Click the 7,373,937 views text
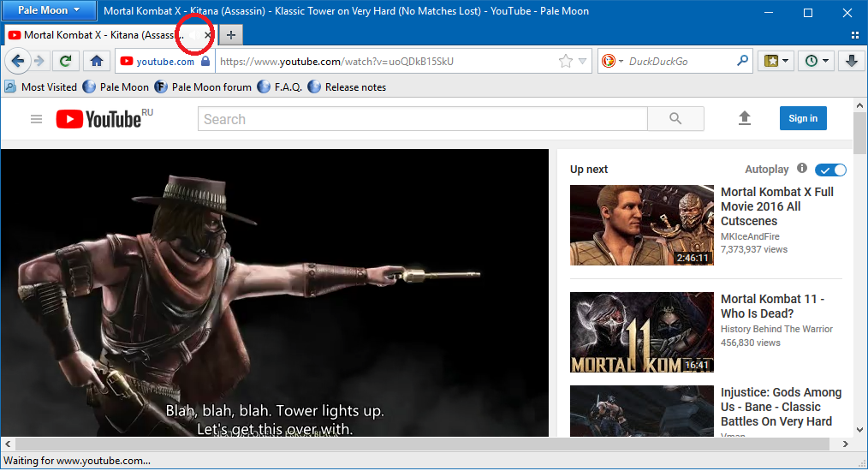The width and height of the screenshot is (868, 471). pos(754,249)
